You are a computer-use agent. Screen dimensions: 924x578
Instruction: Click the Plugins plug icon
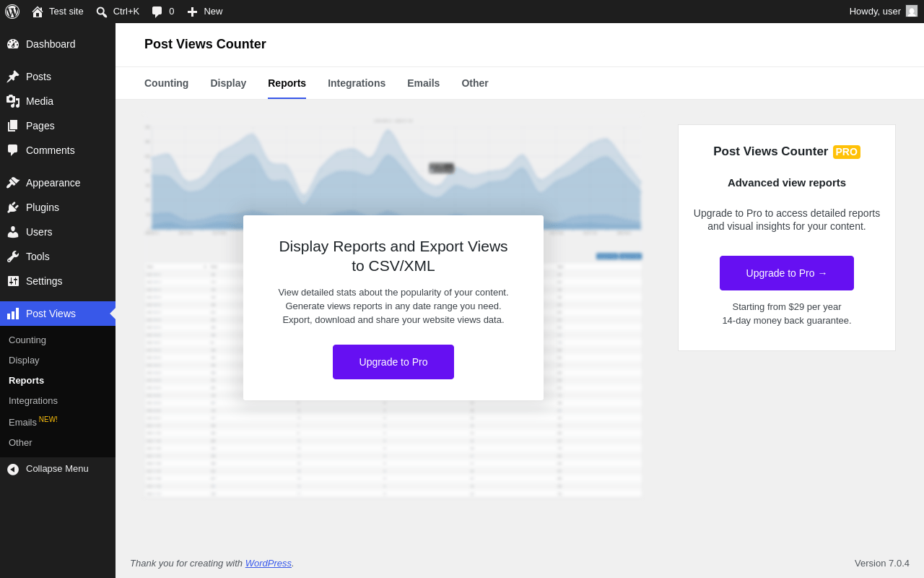pyautogui.click(x=13, y=207)
